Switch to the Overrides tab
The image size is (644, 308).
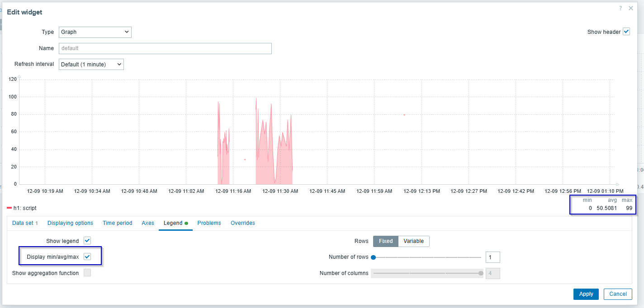pos(242,223)
